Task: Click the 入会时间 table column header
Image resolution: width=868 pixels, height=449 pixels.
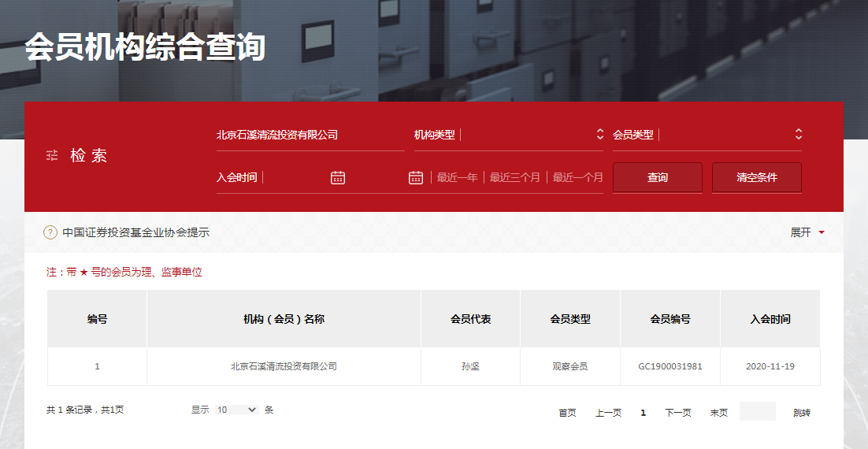Action: click(x=770, y=319)
